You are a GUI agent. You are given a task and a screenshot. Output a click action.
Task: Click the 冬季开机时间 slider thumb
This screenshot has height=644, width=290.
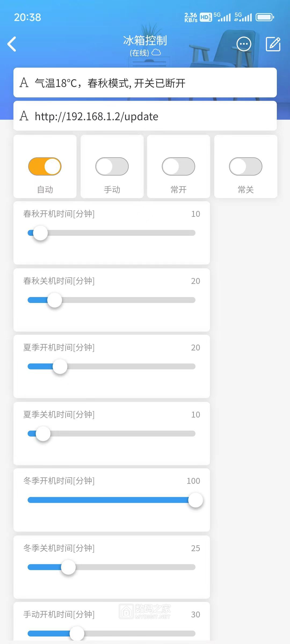coord(195,500)
